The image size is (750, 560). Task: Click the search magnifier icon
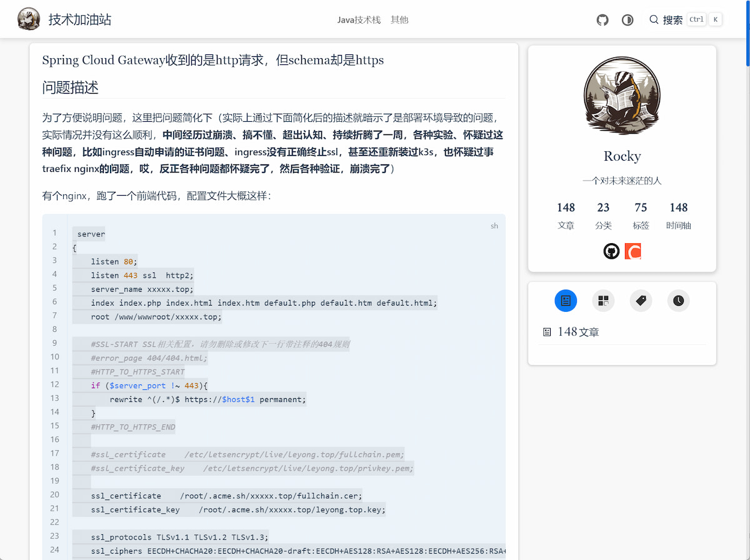coord(654,20)
